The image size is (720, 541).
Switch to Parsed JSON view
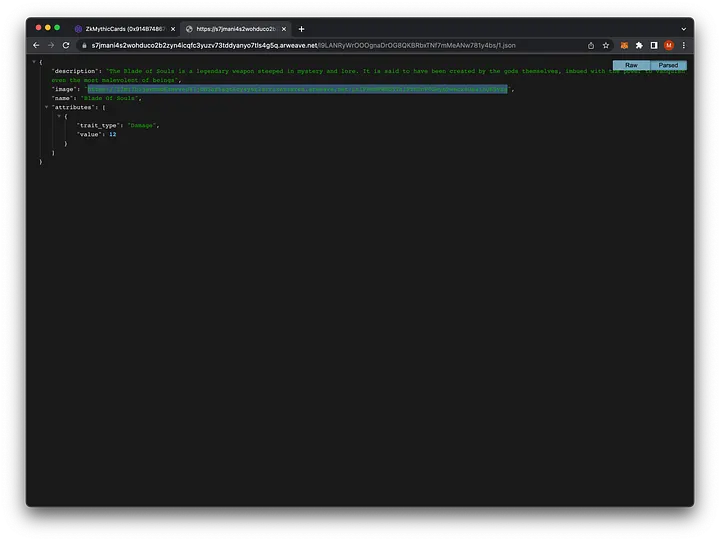click(x=668, y=65)
